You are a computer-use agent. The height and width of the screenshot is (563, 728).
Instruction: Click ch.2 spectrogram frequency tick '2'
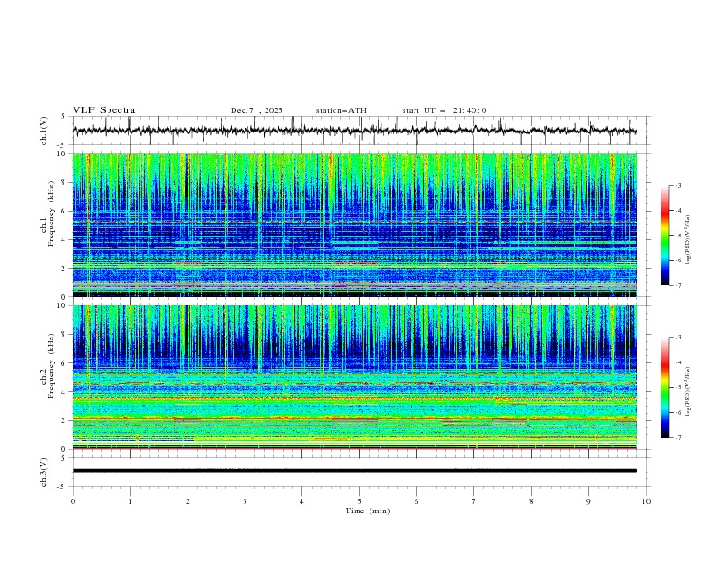click(x=64, y=420)
